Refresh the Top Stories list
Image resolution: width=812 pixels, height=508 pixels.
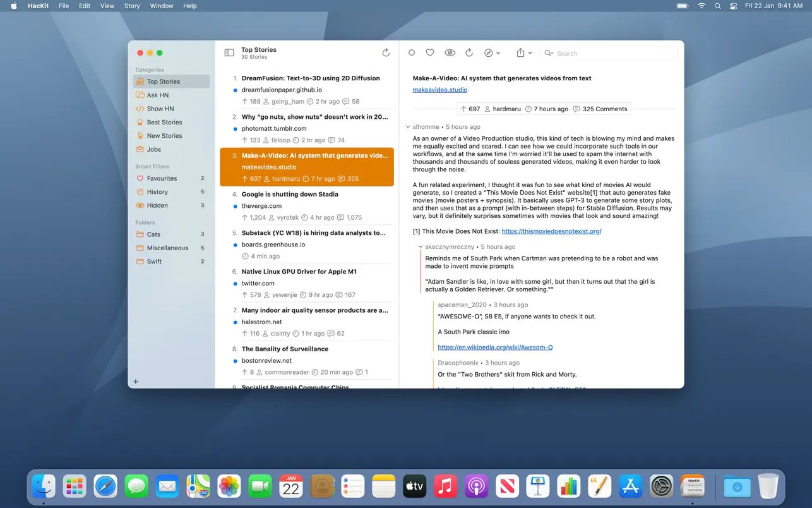tap(386, 52)
